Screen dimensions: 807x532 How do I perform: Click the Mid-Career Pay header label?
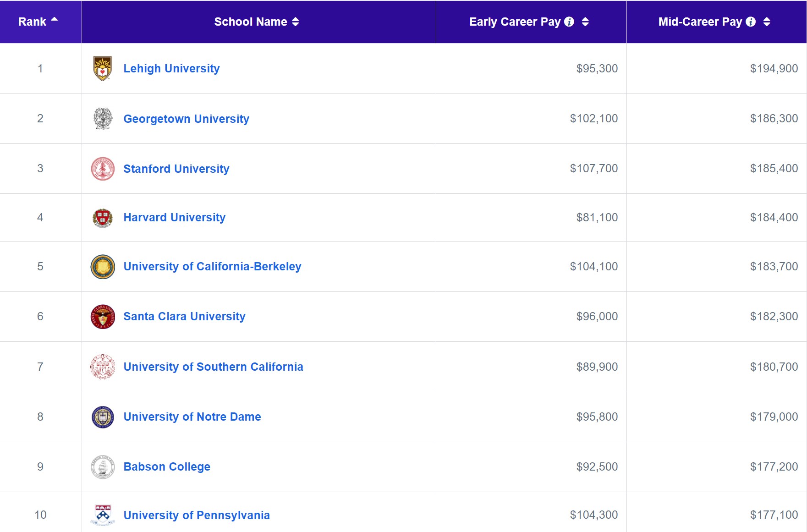point(700,22)
